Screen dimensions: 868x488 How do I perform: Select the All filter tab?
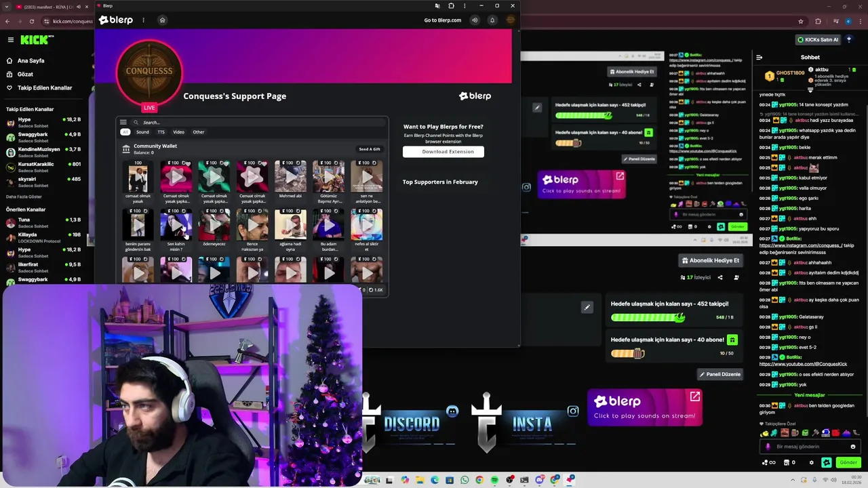click(x=125, y=132)
